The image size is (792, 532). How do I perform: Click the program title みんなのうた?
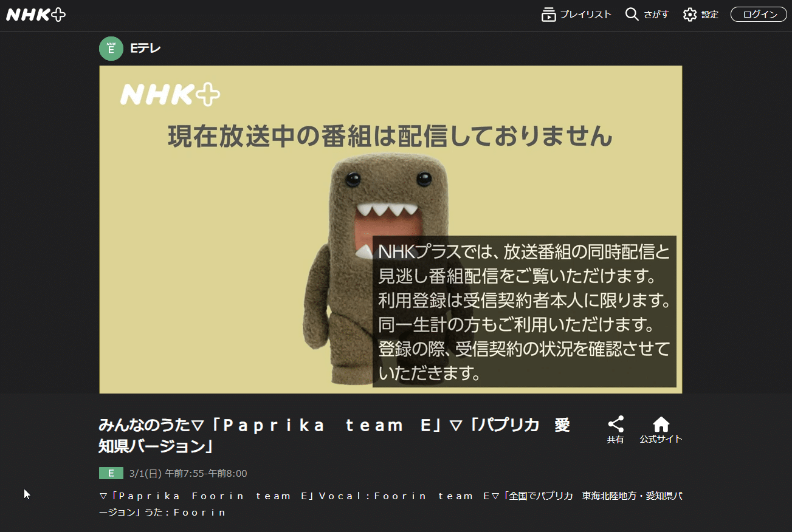click(334, 435)
